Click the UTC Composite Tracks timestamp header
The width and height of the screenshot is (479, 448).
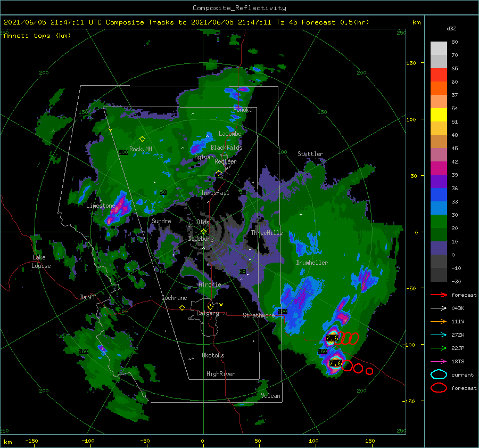click(186, 22)
